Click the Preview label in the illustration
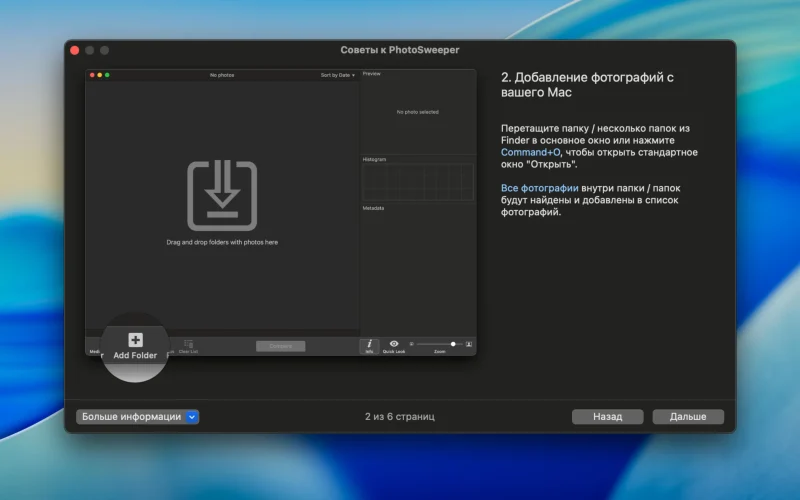Viewport: 800px width, 500px height. [371, 73]
